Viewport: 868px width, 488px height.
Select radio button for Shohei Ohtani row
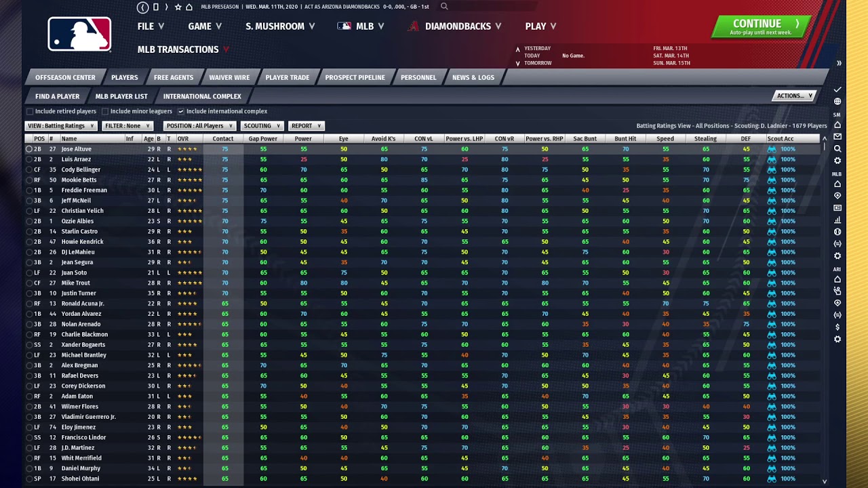click(29, 479)
